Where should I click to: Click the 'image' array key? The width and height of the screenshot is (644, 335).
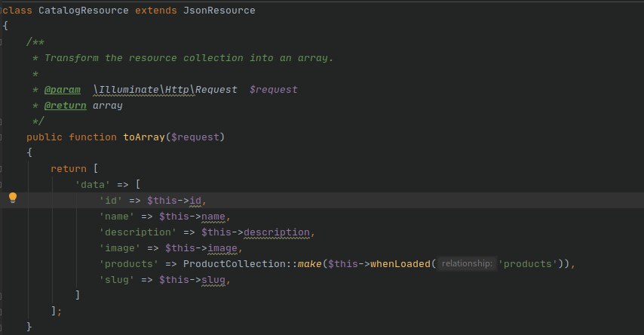pyautogui.click(x=119, y=248)
